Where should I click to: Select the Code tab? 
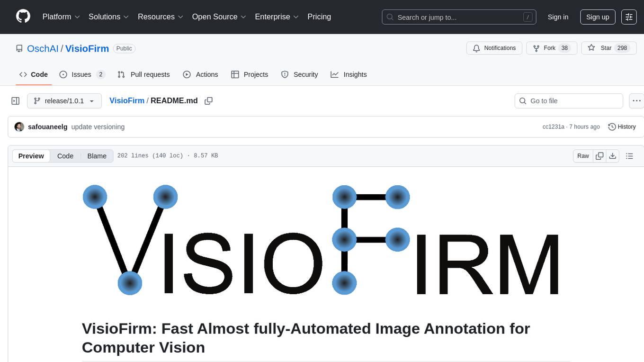pyautogui.click(x=33, y=74)
